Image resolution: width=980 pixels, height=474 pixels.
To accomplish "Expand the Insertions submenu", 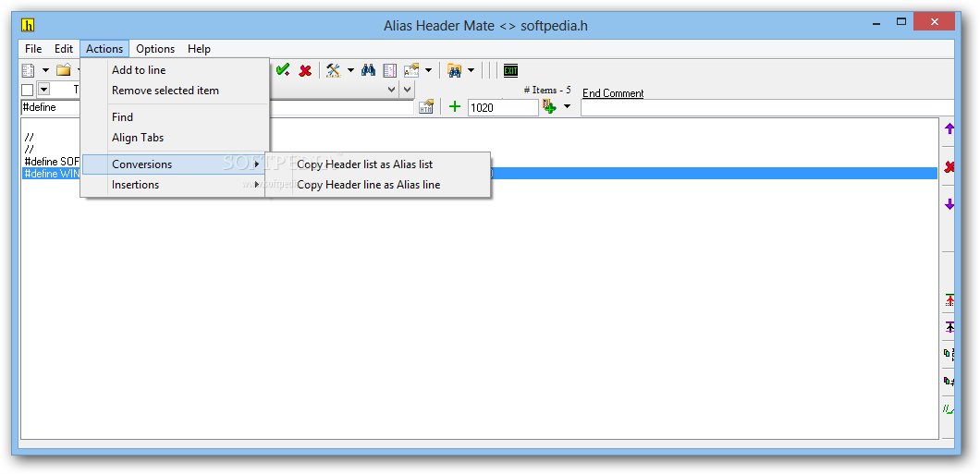I will 175,185.
